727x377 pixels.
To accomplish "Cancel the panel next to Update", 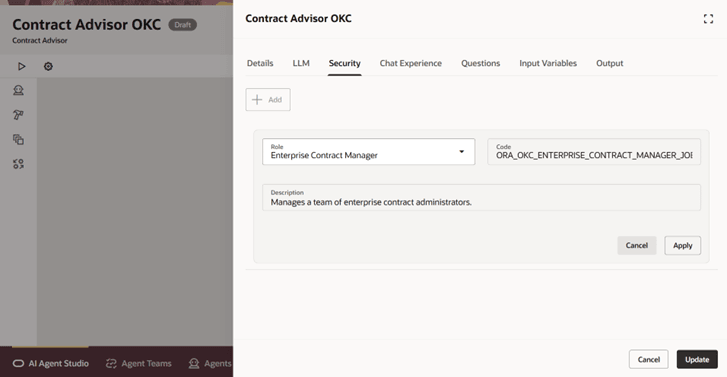I will 649,359.
